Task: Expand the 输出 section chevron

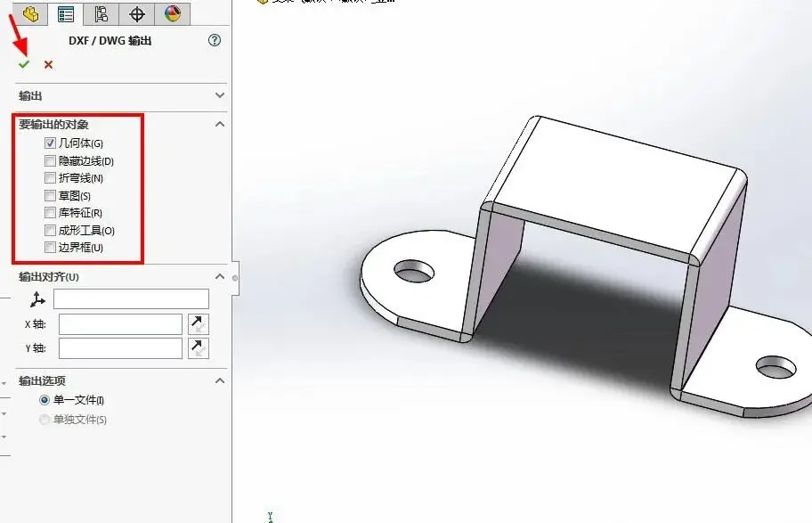Action: (220, 95)
